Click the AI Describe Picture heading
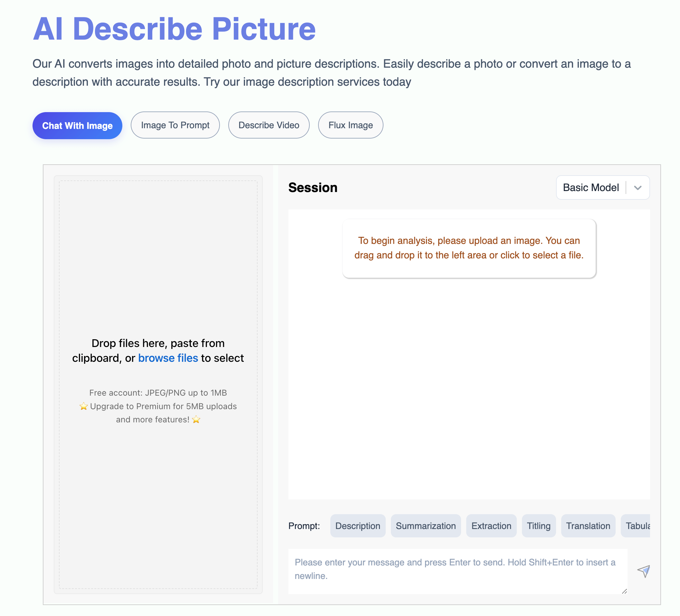 coord(174,29)
